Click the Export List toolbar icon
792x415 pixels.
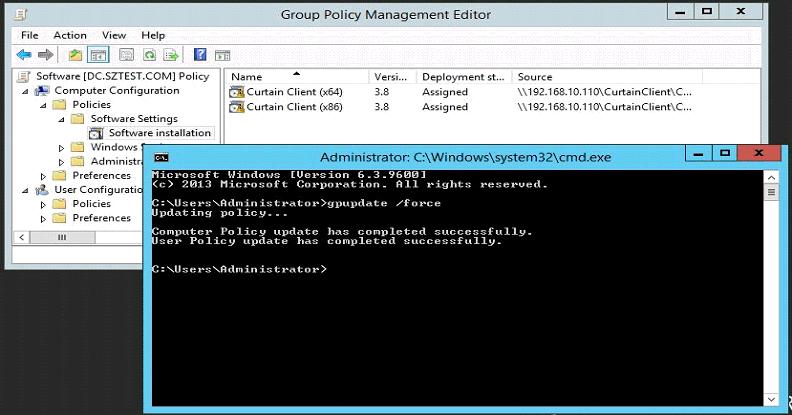(171, 54)
